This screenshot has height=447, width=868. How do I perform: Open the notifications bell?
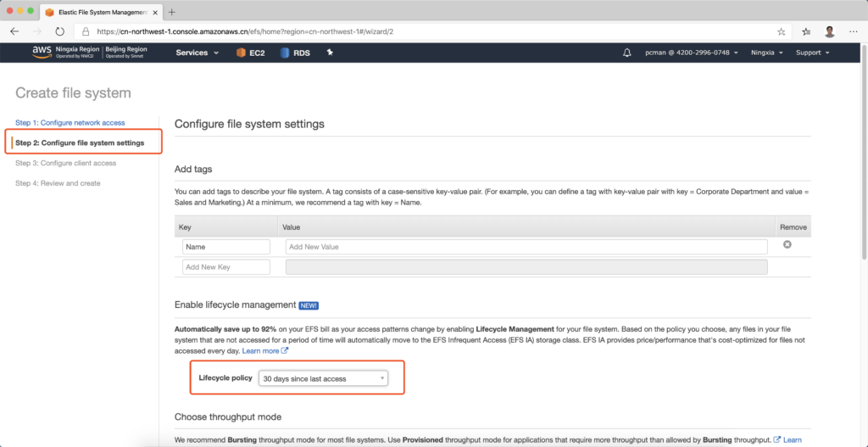coord(627,53)
